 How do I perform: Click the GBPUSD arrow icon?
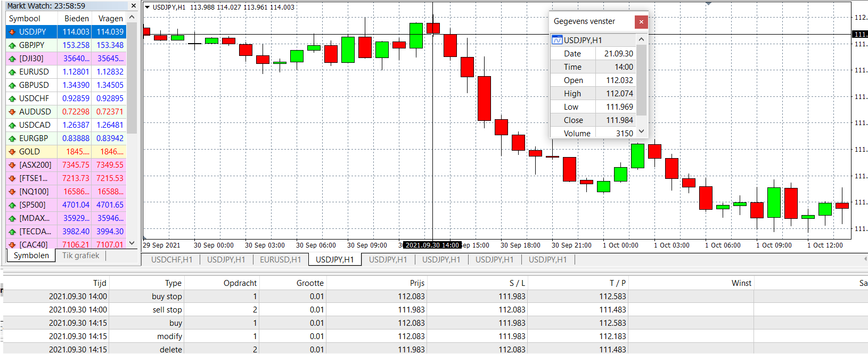[x=12, y=85]
